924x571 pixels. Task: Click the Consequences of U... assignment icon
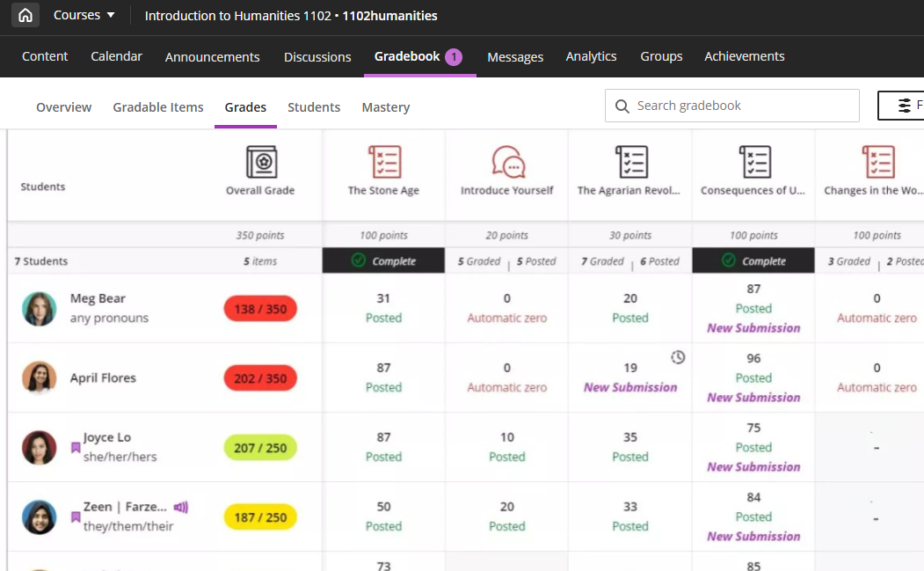(753, 162)
